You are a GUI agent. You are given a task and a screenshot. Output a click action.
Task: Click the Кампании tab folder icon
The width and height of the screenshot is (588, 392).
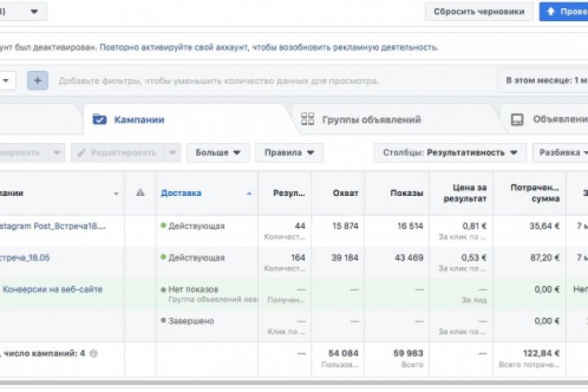(x=100, y=119)
